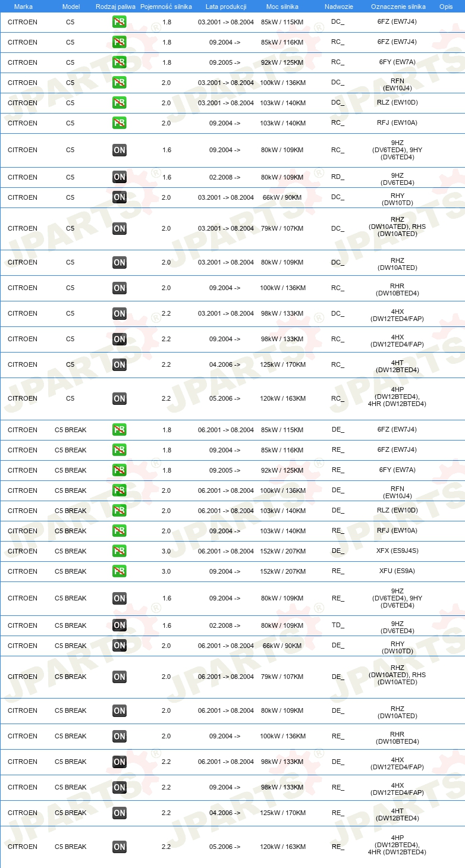Click the RD_ body code cell
465x868 pixels.
[x=338, y=177]
